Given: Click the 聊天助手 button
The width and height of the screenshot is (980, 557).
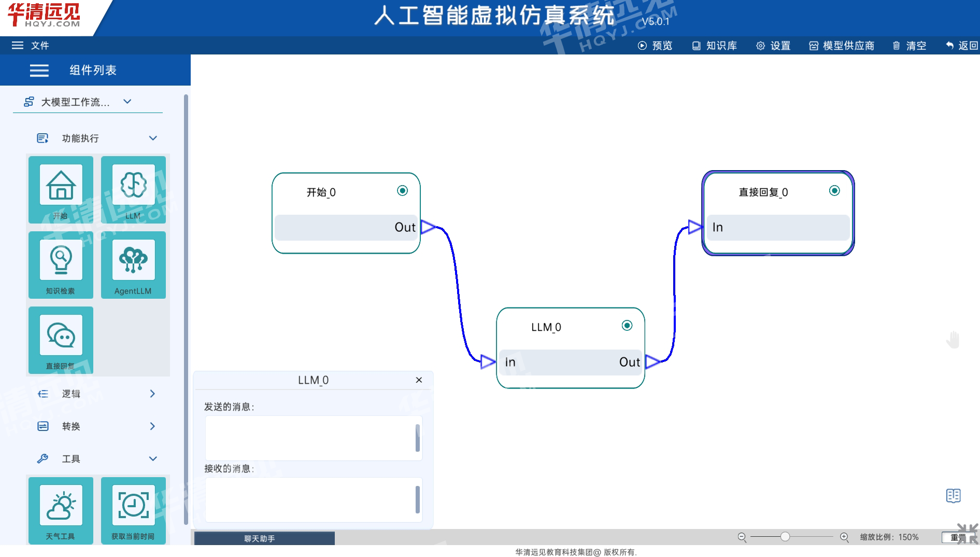Looking at the screenshot, I should coord(264,539).
